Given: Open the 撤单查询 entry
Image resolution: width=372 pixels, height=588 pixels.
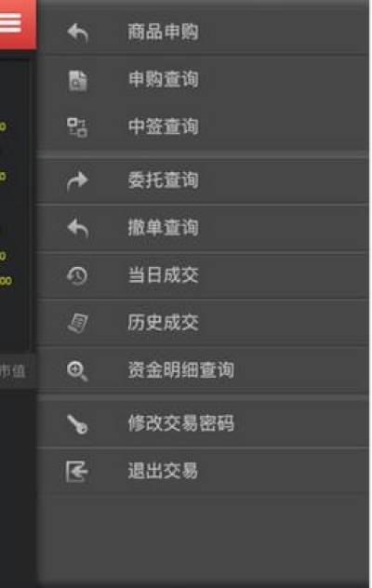Looking at the screenshot, I should (204, 228).
